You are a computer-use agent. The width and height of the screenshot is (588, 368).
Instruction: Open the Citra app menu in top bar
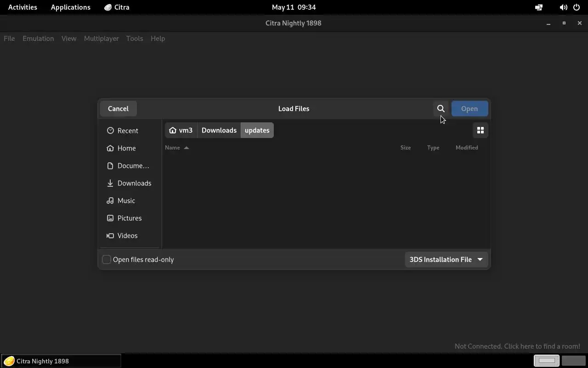(117, 7)
